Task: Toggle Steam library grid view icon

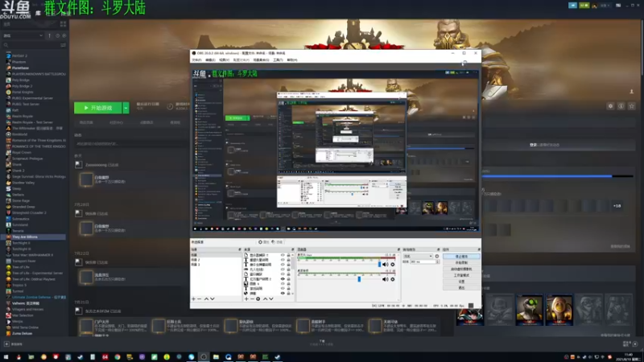Action: pyautogui.click(x=63, y=24)
